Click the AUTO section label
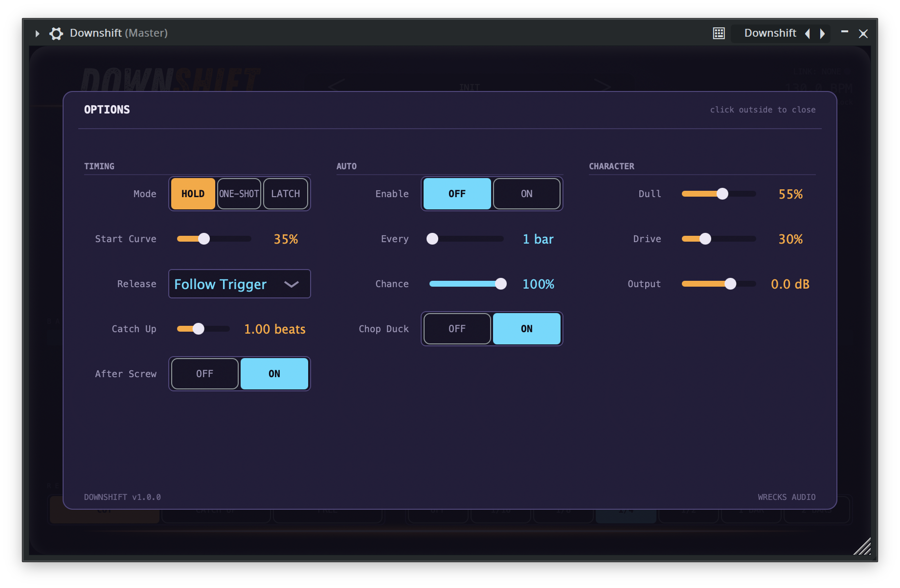The height and width of the screenshot is (588, 900). 346,166
